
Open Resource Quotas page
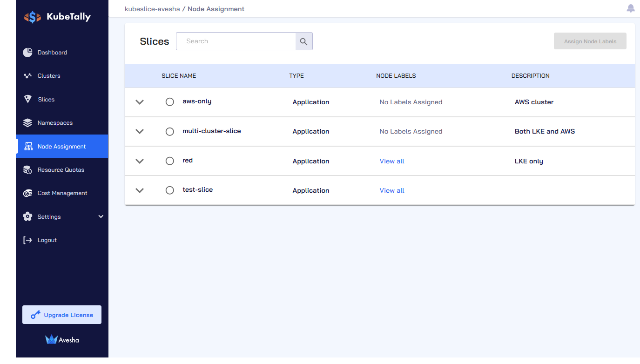tap(62, 170)
